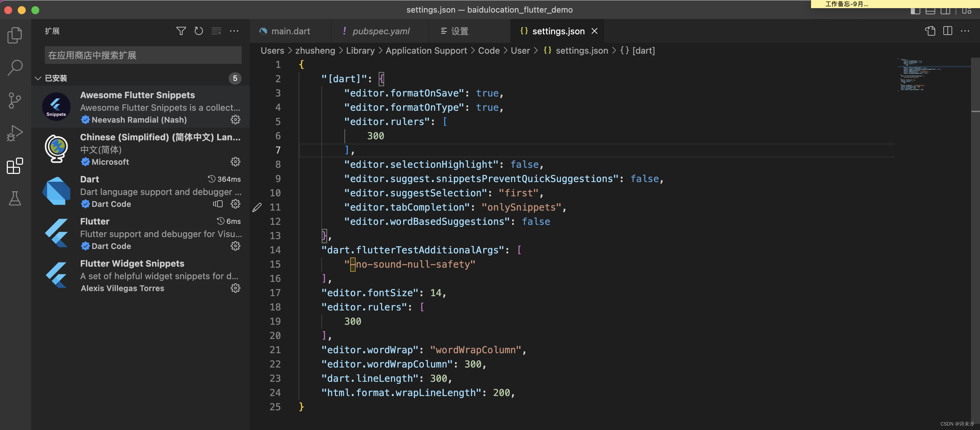This screenshot has height=430, width=980.
Task: Click "wordWrapColumn" value on line 21
Action: [475, 350]
